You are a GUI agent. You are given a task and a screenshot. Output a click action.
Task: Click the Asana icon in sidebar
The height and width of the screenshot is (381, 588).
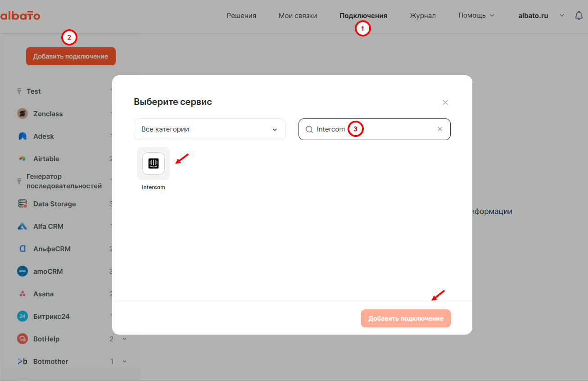[23, 294]
